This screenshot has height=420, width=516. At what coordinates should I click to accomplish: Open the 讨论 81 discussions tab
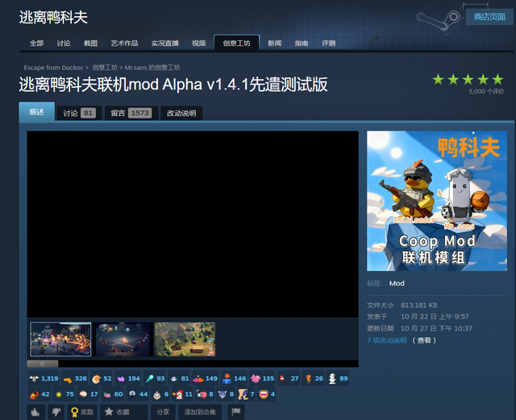[79, 113]
